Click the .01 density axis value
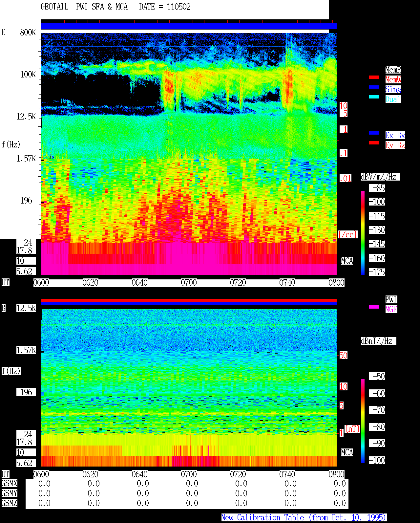This screenshot has width=420, height=523. [346, 179]
